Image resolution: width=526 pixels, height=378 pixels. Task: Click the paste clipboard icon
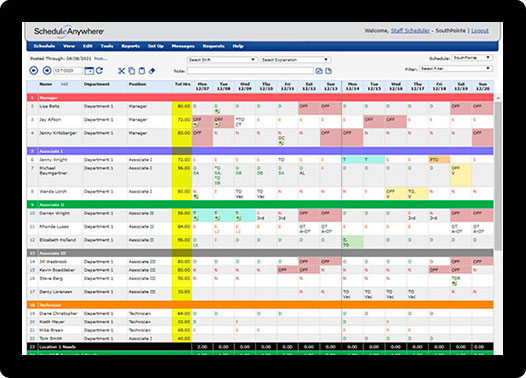[142, 71]
